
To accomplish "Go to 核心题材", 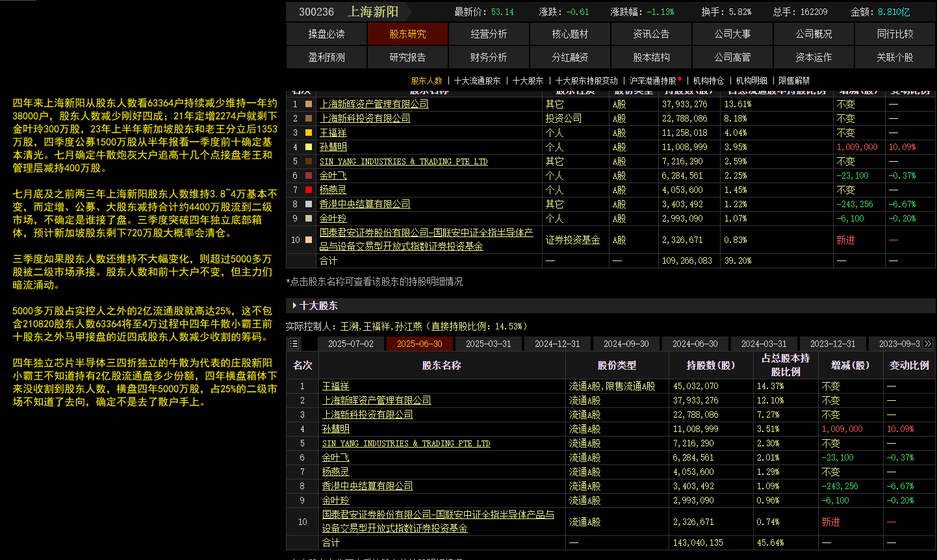I will (571, 34).
